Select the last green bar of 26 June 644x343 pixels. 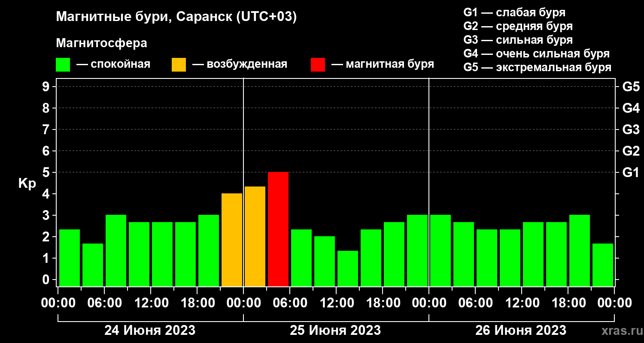pos(603,265)
